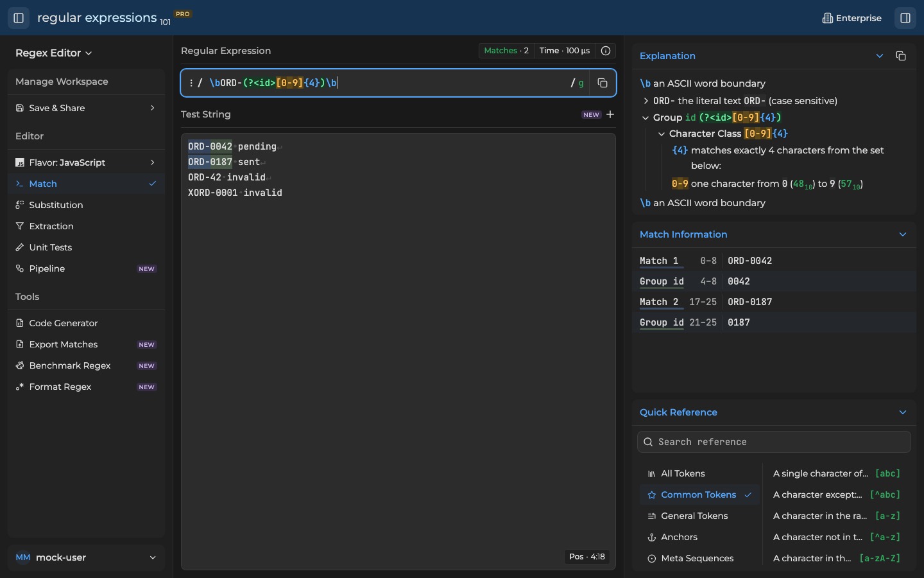Viewport: 924px width, 578px height.
Task: Open Format Regex tool
Action: coord(86,387)
